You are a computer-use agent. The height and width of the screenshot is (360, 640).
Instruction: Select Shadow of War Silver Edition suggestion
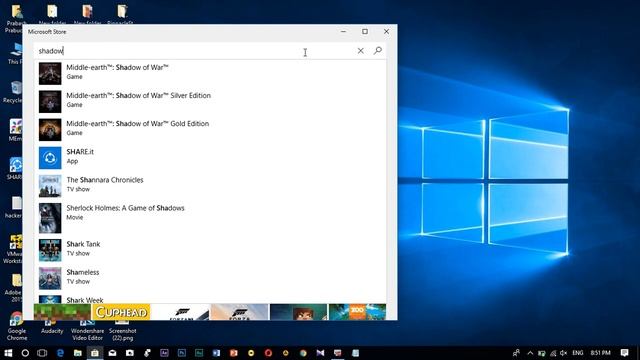[210, 101]
